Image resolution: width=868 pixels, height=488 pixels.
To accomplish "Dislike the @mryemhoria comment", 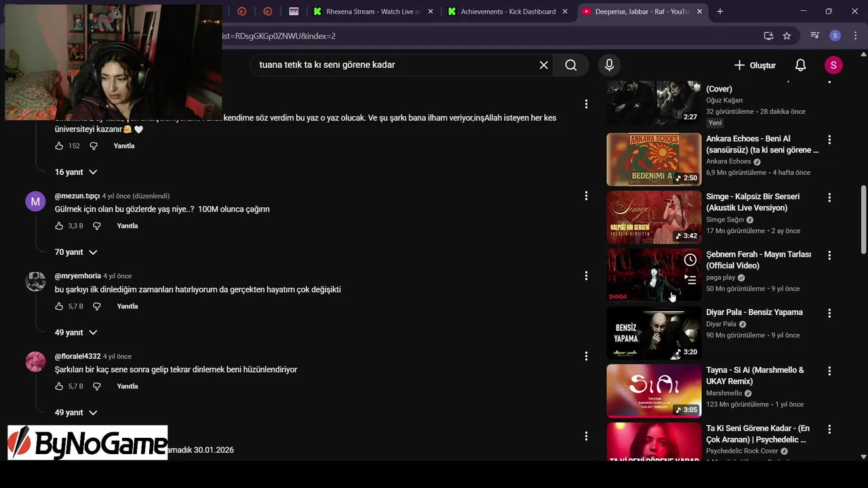I will [96, 306].
